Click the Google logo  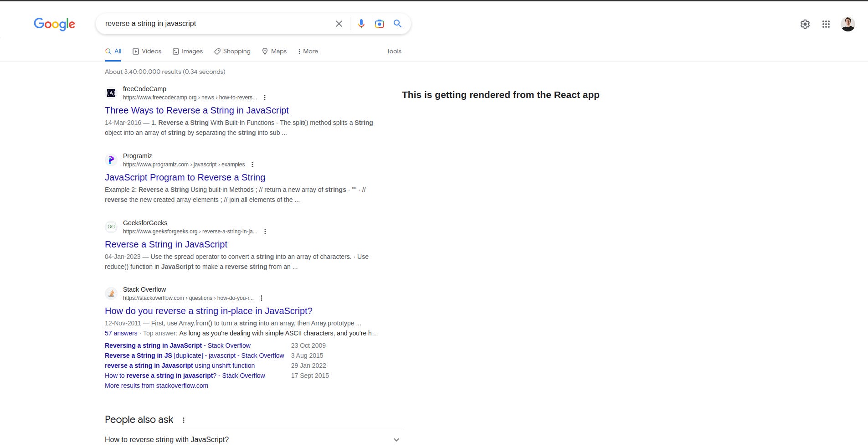[55, 24]
